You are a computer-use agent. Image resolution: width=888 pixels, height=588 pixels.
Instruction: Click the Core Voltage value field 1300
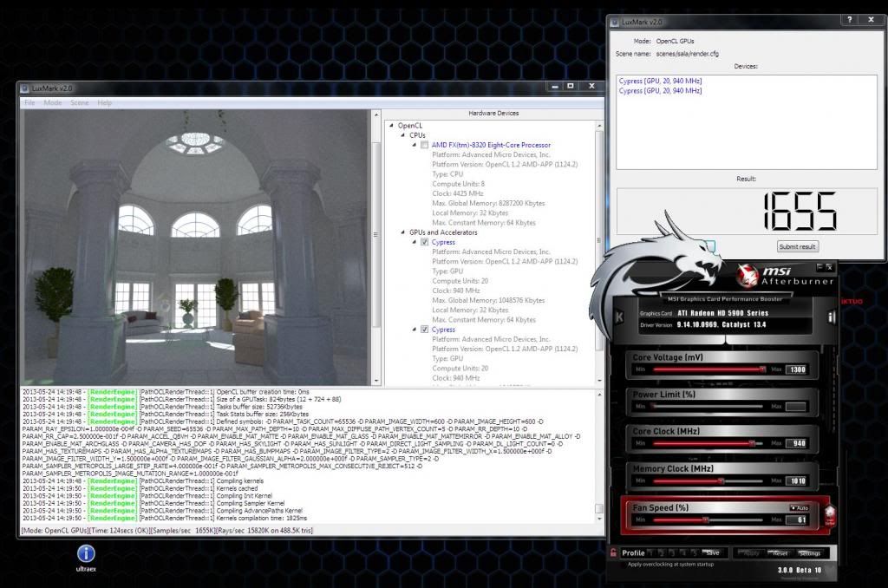pyautogui.click(x=796, y=369)
